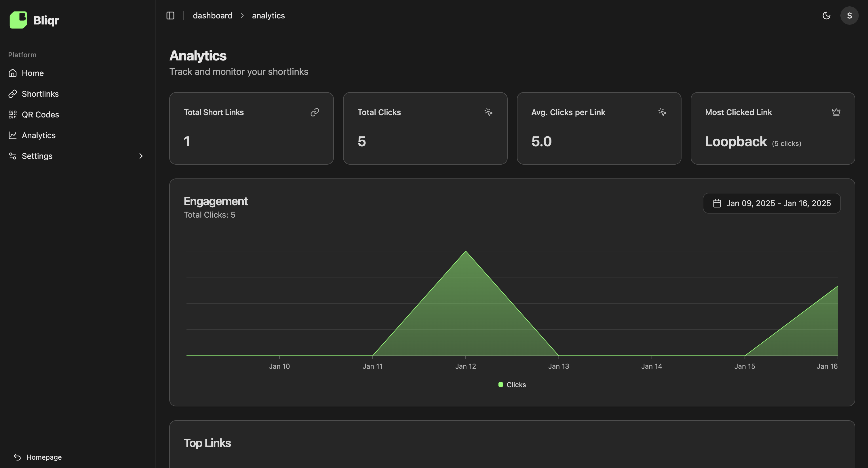Open Shortlinks in the sidebar
This screenshot has width=868, height=468.
point(77,94)
